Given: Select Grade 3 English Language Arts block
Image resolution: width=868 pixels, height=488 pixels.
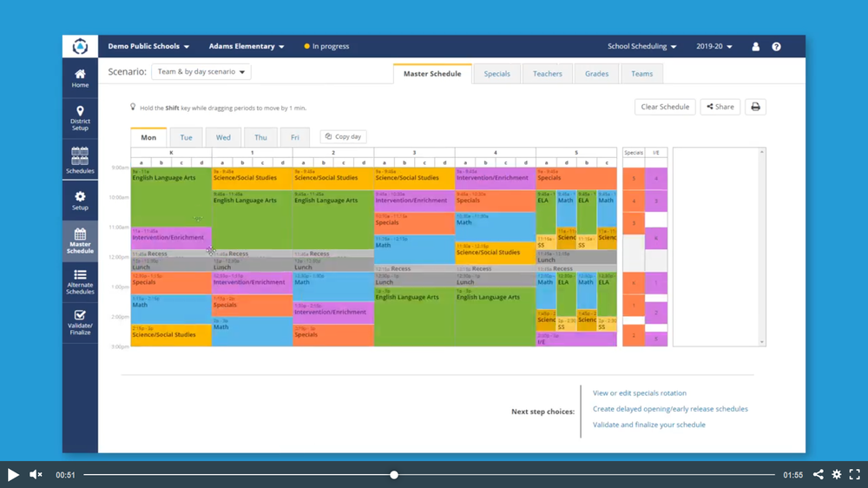Looking at the screenshot, I should 415,317.
